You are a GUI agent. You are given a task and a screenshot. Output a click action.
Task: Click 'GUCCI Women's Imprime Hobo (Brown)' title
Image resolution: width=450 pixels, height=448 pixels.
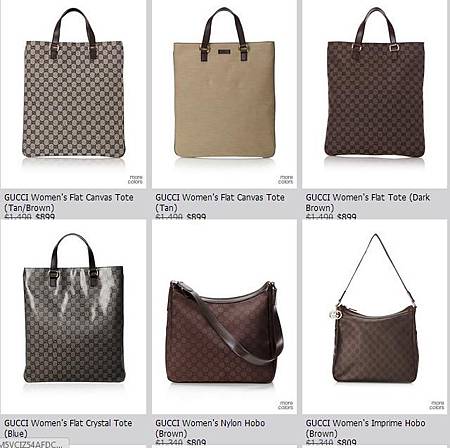point(366,428)
